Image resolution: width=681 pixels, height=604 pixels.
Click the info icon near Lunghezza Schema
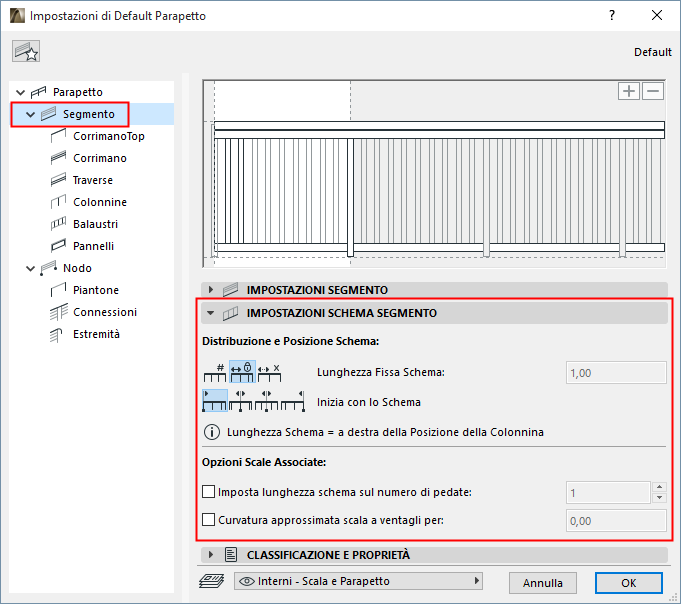212,432
